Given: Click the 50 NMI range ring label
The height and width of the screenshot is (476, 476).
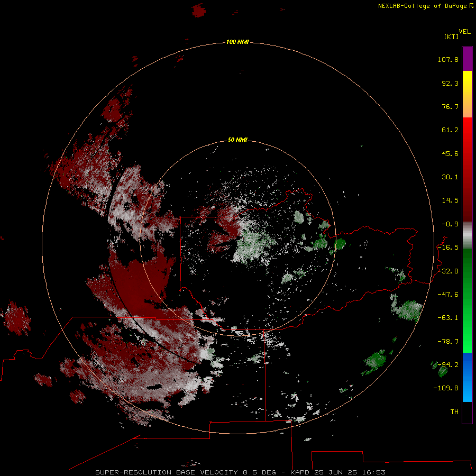Looking at the screenshot, I should click(x=237, y=140).
